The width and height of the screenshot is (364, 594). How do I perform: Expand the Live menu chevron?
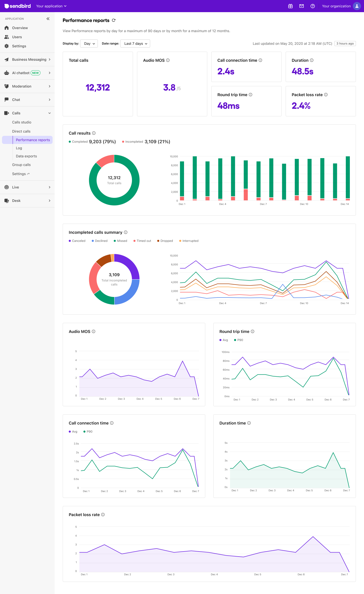click(50, 187)
